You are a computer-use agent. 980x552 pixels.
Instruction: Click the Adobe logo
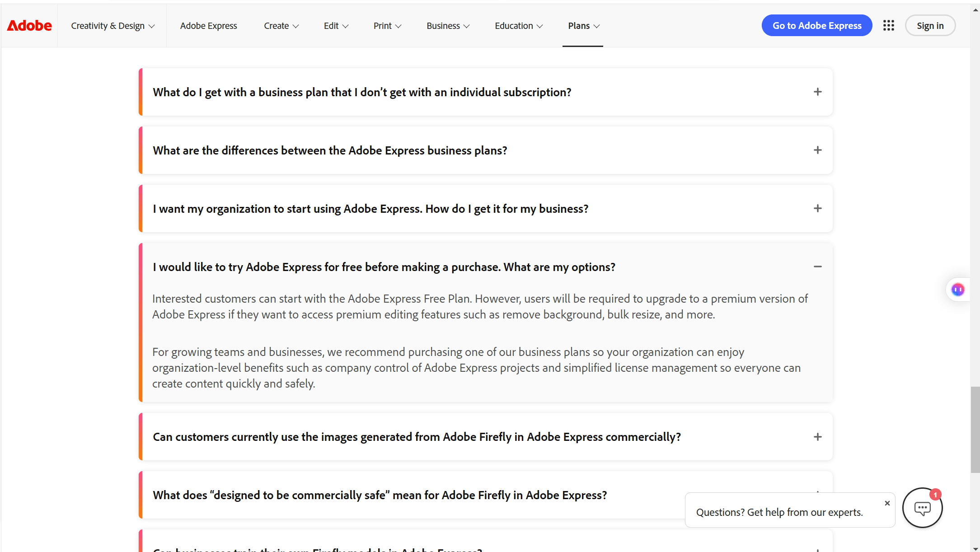tap(29, 26)
